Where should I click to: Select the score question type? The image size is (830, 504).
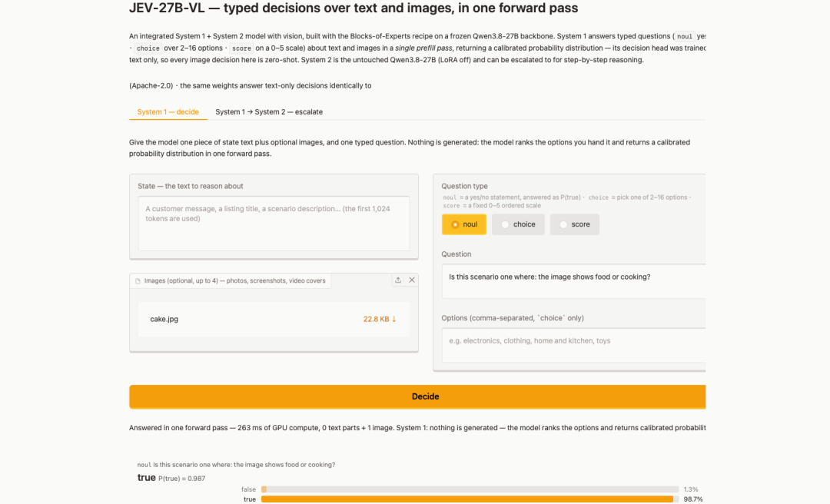(x=574, y=224)
